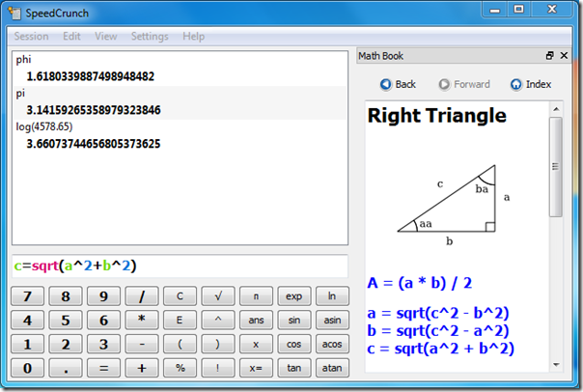Click the keypad digit 0 button
Image resolution: width=583 pixels, height=392 pixels.
(x=28, y=368)
